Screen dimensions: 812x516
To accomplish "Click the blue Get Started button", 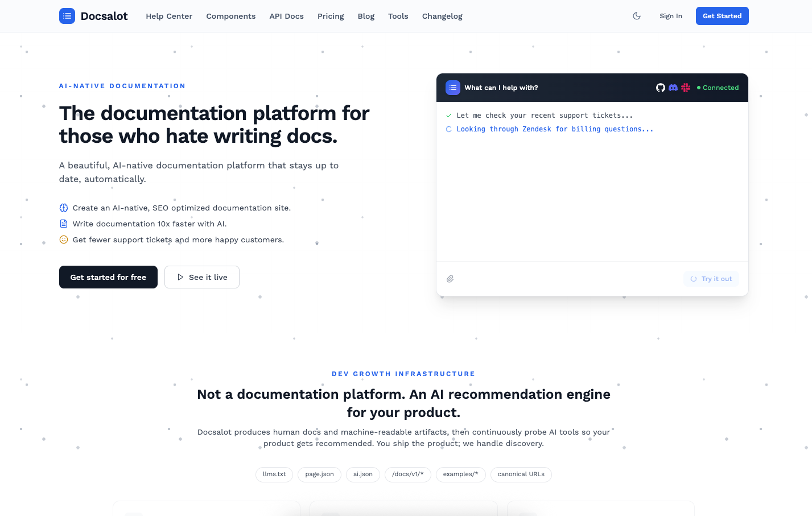I will 722,16.
